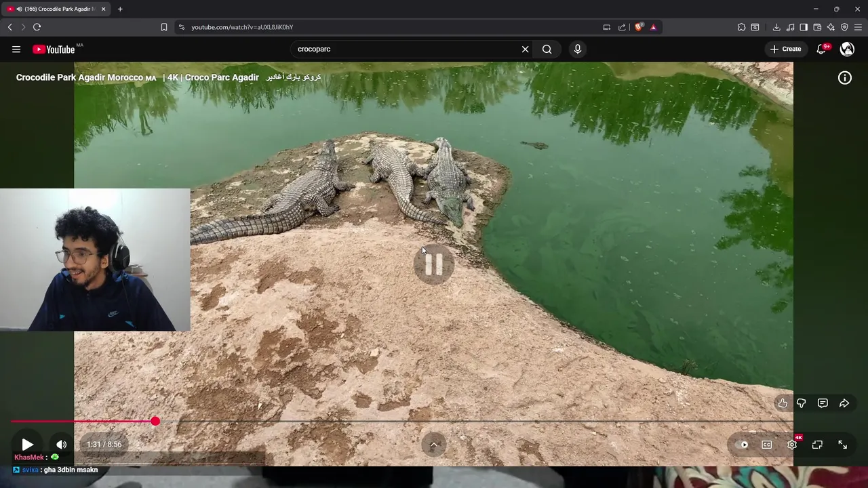Exit fullscreen via the full screen button

point(817,445)
